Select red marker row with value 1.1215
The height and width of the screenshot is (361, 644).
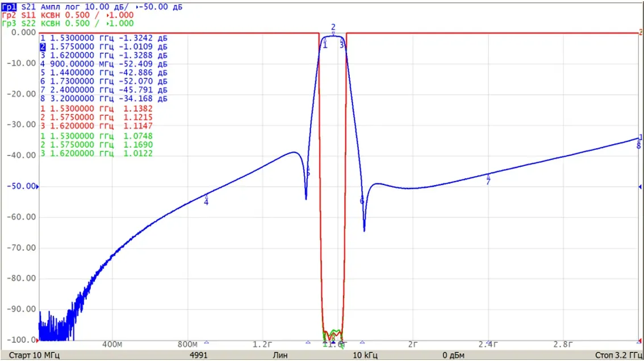[x=97, y=117]
